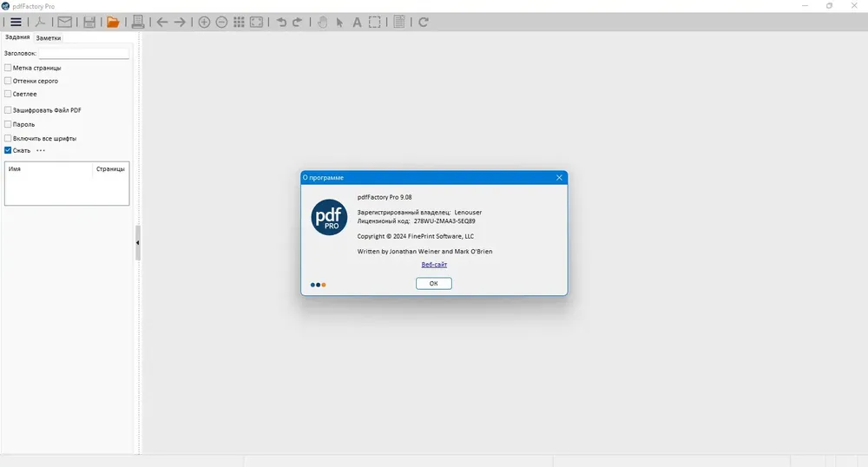868x467 pixels.
Task: Restore the pdfFactory Pro window
Action: [x=829, y=5]
